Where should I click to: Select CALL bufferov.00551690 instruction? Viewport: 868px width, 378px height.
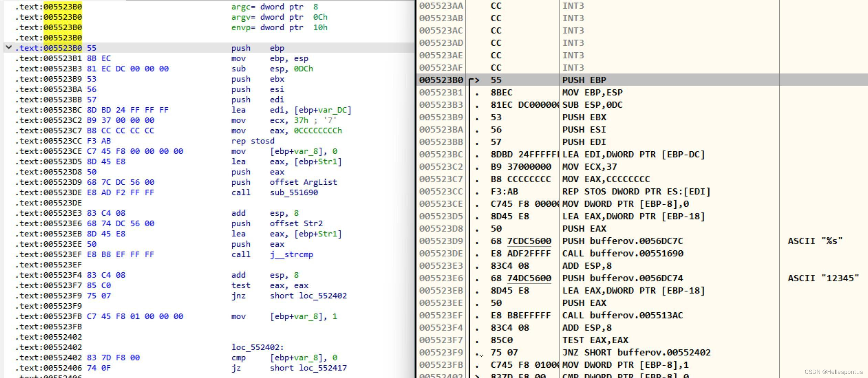(622, 253)
